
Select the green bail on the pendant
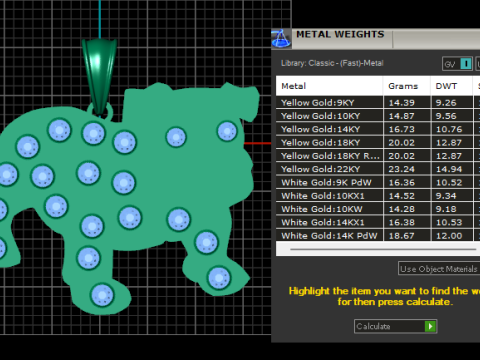[99, 77]
